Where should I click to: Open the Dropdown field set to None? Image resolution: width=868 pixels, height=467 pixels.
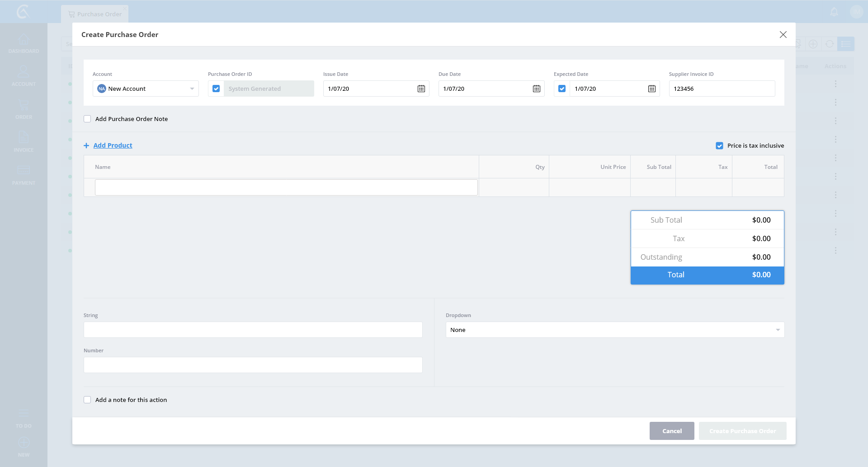point(614,330)
